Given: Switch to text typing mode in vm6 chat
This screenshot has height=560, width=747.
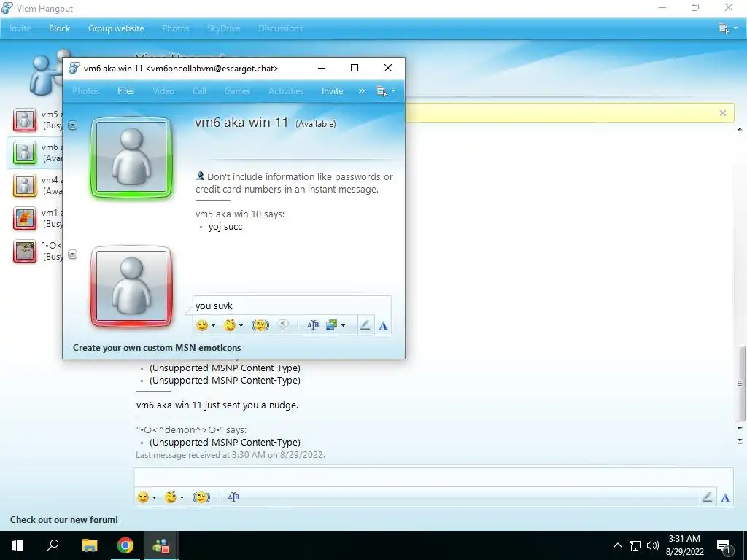Looking at the screenshot, I should (x=383, y=326).
